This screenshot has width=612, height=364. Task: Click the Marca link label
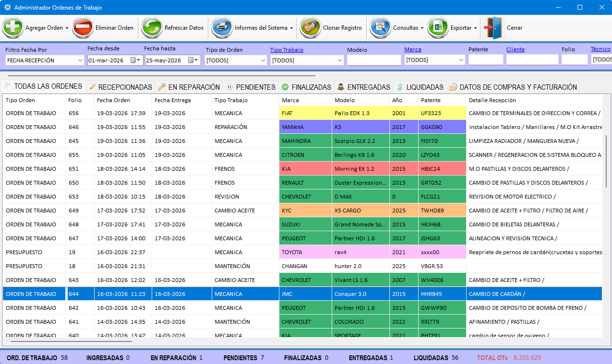pos(413,49)
